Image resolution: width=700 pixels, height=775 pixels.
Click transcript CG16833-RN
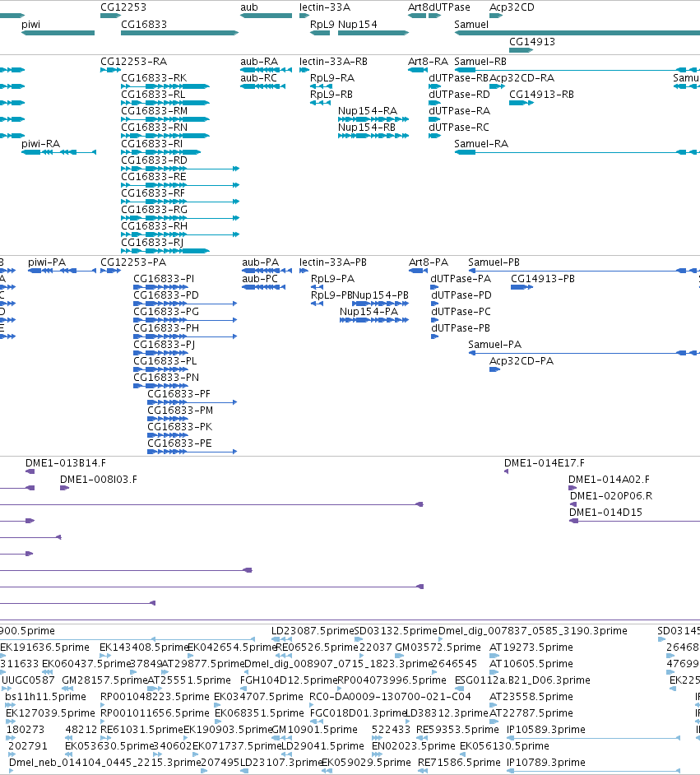click(x=154, y=128)
